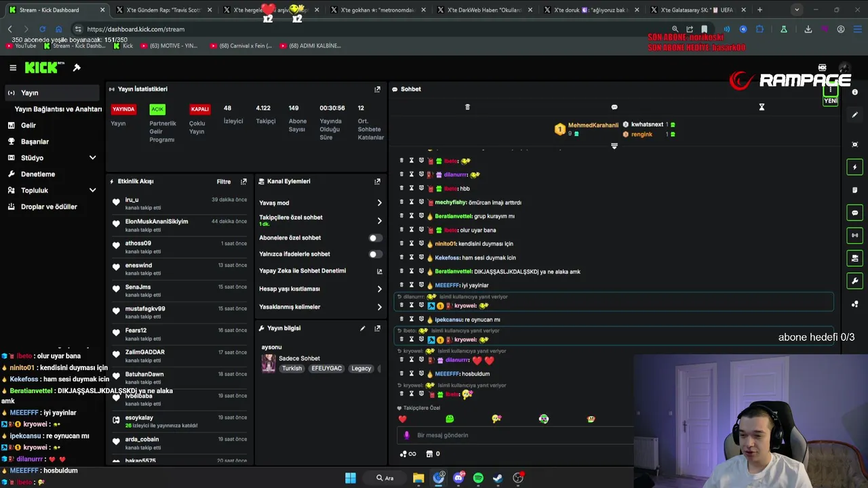Open Yasaklanmış kelimeler arrow
Screen dimensions: 868x488
[x=379, y=307]
